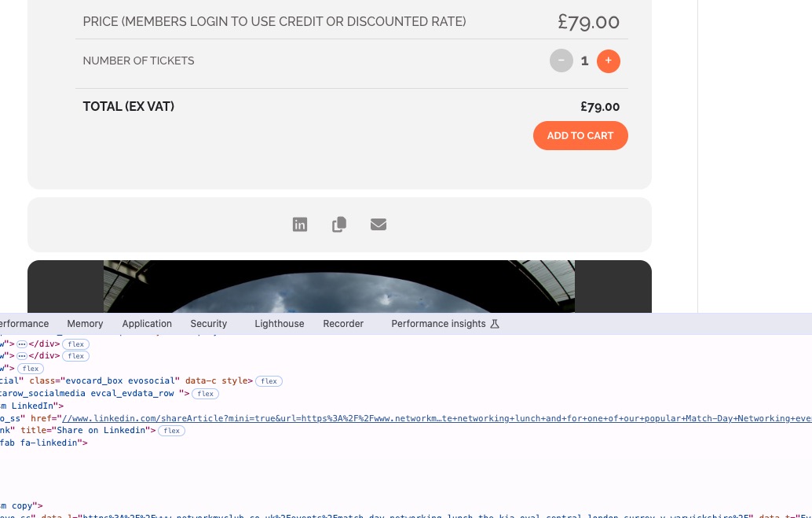Open the Security panel tab
Screen dimensions: 812x518
point(208,324)
